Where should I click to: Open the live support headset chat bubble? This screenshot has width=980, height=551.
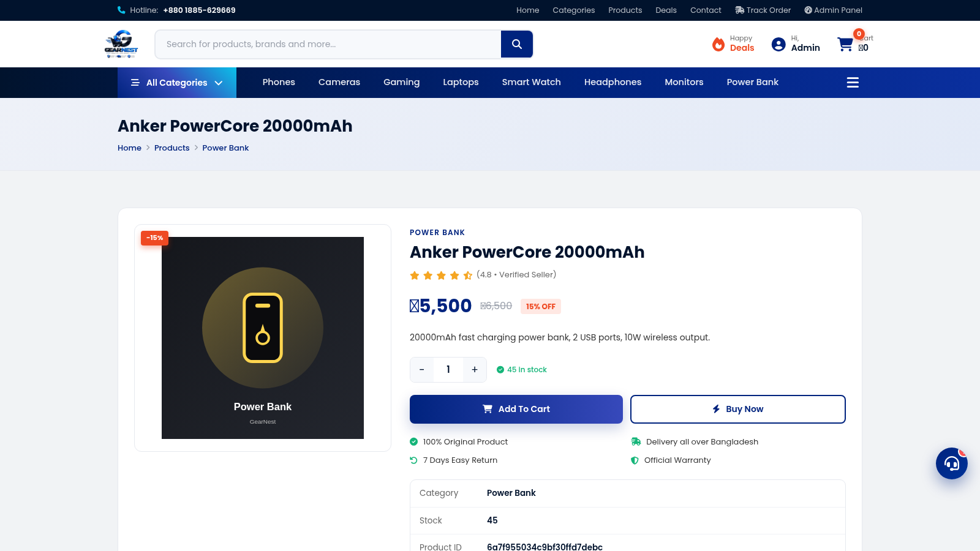[x=952, y=463]
